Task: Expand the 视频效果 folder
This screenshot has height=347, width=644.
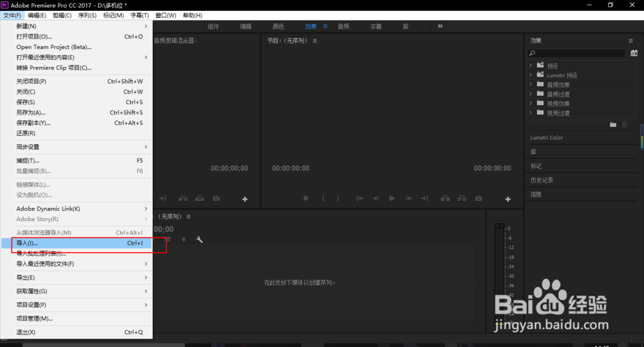Action: point(531,103)
